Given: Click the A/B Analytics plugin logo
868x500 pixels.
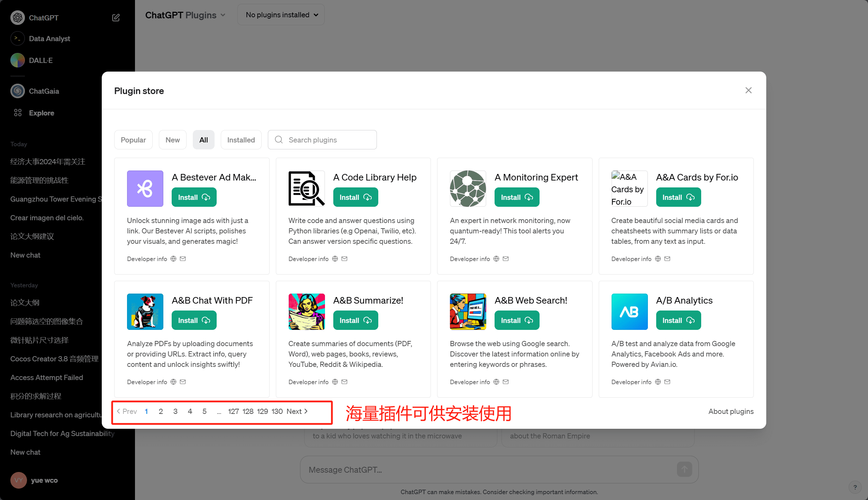Looking at the screenshot, I should 629,312.
